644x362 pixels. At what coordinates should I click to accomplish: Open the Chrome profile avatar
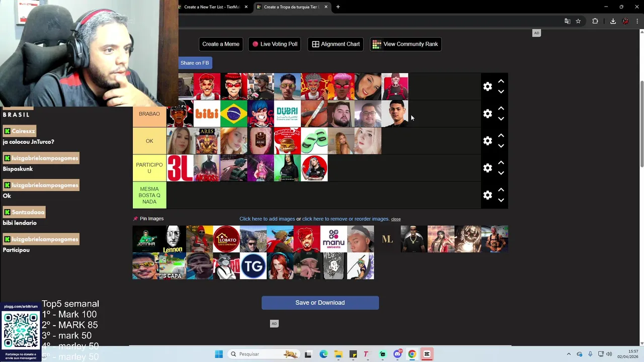pos(625,21)
